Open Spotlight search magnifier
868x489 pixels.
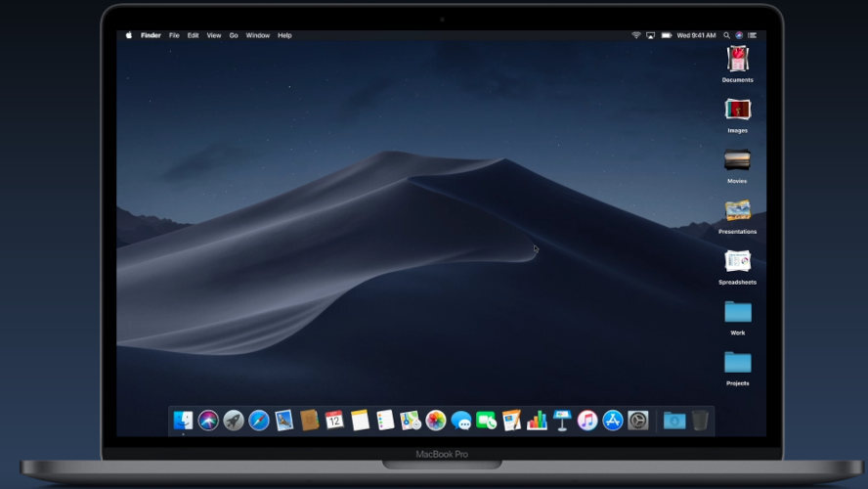(726, 35)
